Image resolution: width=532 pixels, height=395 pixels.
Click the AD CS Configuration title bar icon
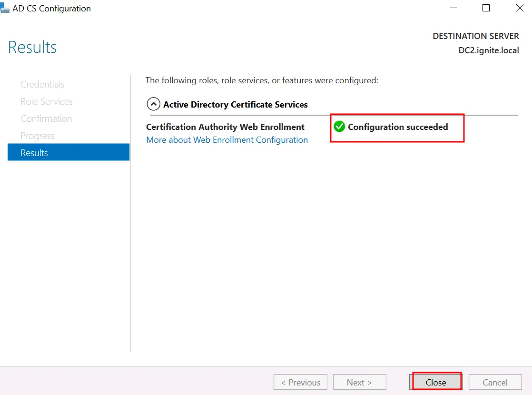pyautogui.click(x=5, y=8)
